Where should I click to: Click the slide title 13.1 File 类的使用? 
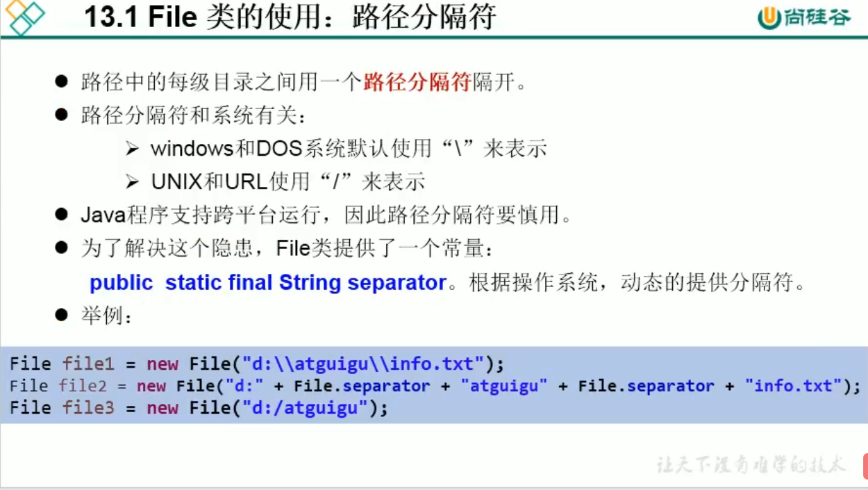click(x=290, y=17)
